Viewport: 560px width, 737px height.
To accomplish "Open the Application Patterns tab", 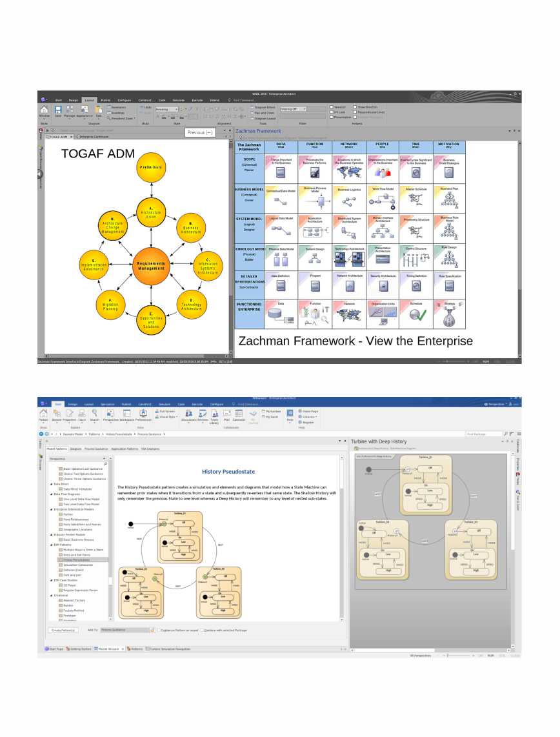I will (125, 449).
